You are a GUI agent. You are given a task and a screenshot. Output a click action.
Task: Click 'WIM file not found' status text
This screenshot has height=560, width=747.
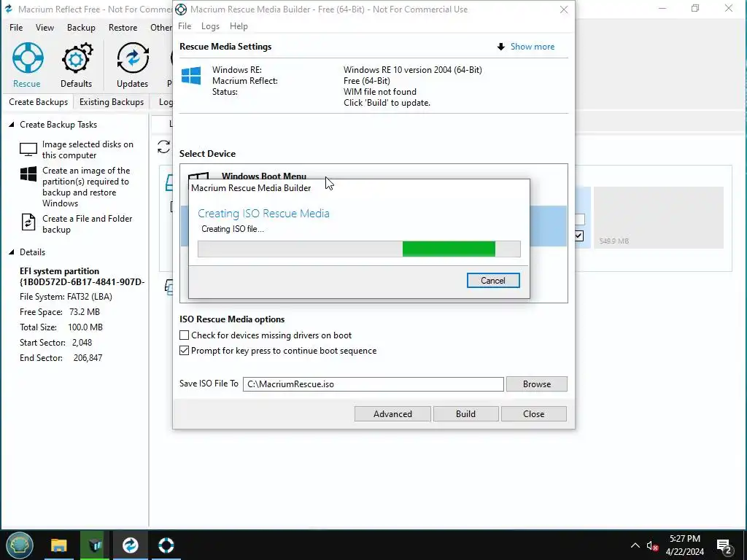click(x=379, y=92)
